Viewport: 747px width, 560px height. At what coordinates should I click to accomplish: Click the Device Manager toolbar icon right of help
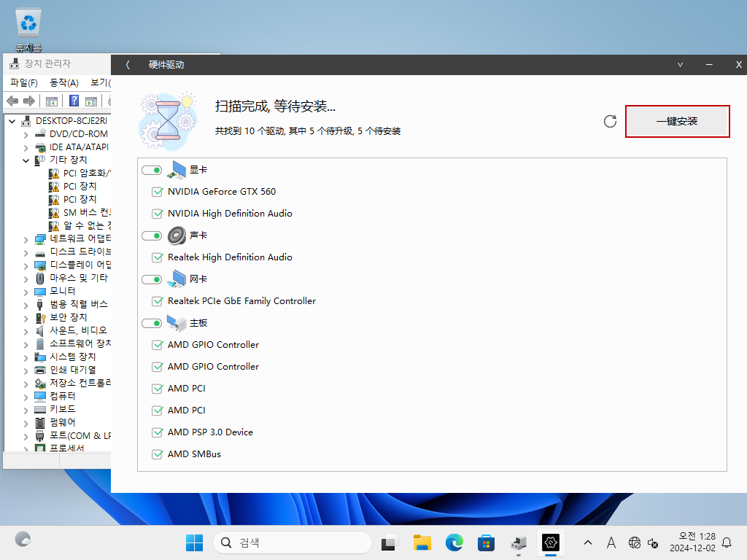click(91, 101)
